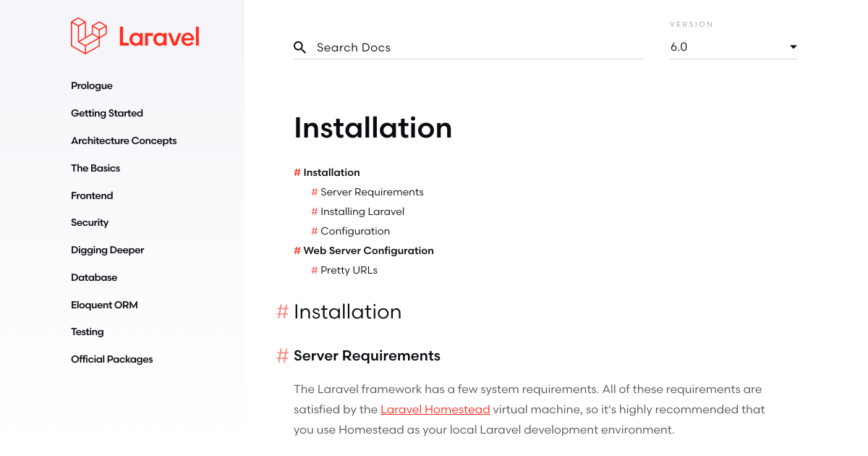Image resolution: width=868 pixels, height=456 pixels.
Task: Jump to Server Requirements via table of contents
Action: (x=372, y=192)
